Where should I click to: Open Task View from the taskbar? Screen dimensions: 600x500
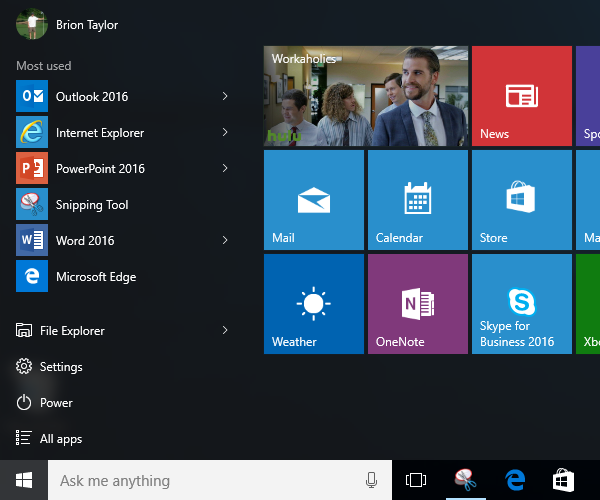[416, 480]
